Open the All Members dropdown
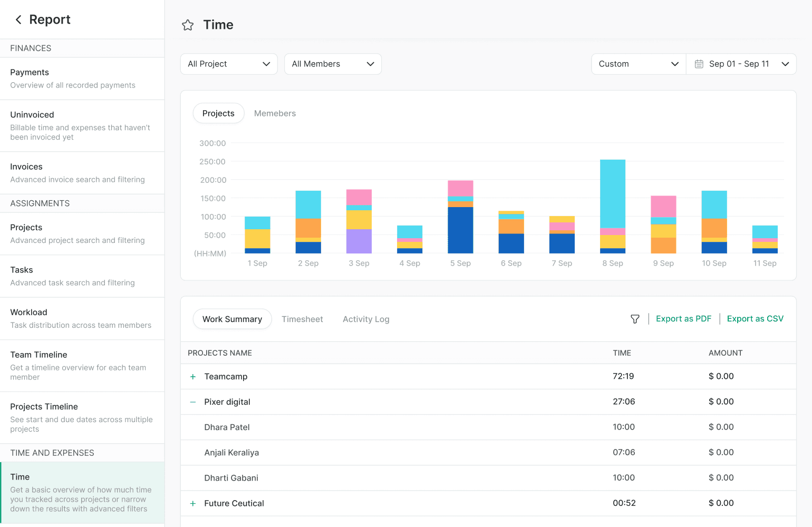812x527 pixels. tap(333, 64)
